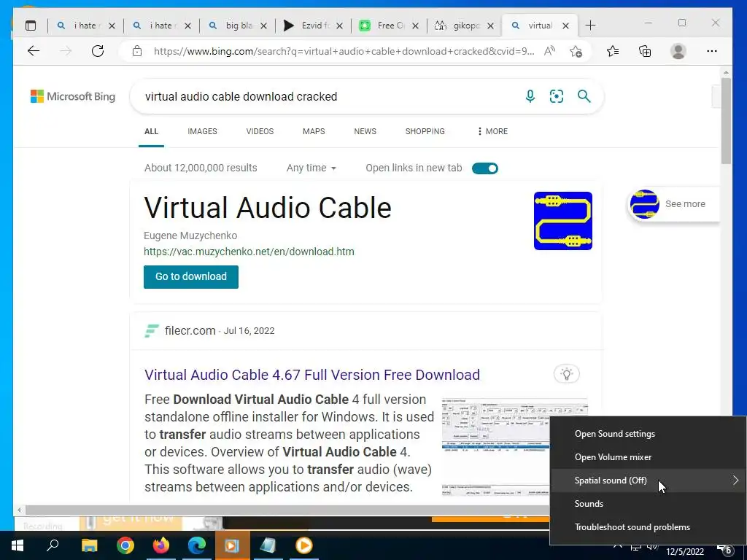View site information lock icon

137,51
